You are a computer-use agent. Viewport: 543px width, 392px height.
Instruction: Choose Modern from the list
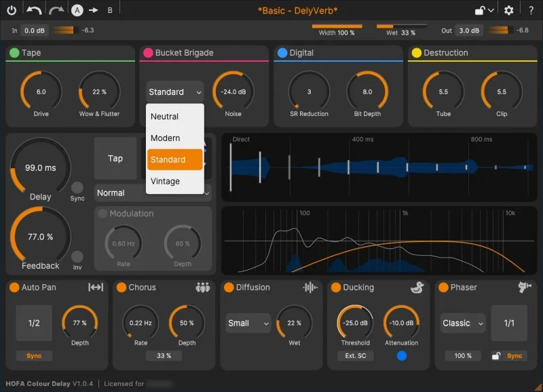pos(175,138)
